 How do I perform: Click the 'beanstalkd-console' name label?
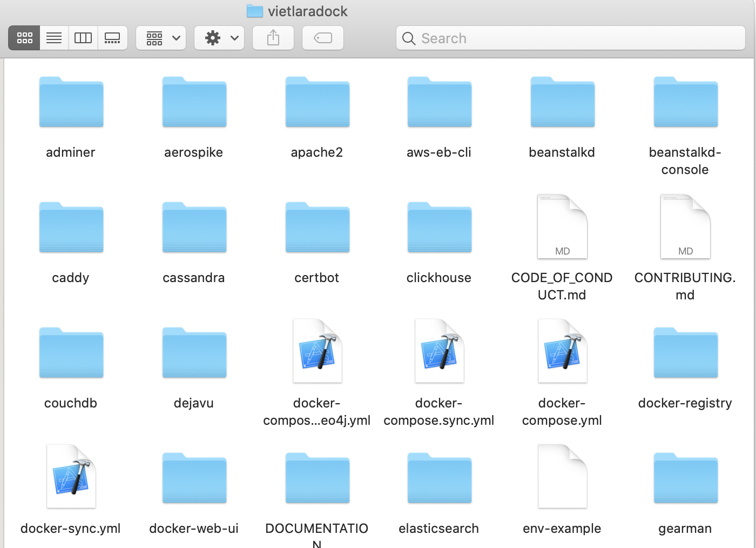685,161
